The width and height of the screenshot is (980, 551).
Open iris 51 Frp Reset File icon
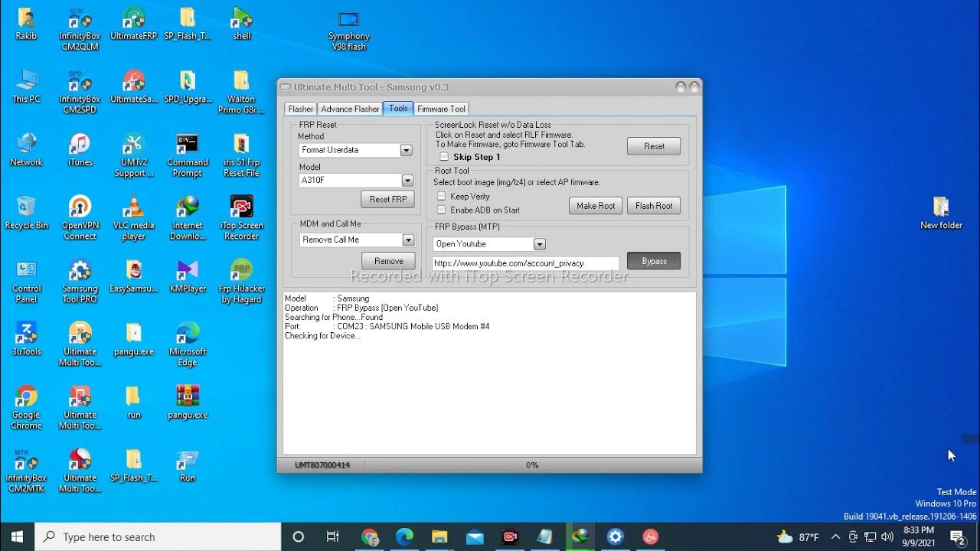pos(241,155)
